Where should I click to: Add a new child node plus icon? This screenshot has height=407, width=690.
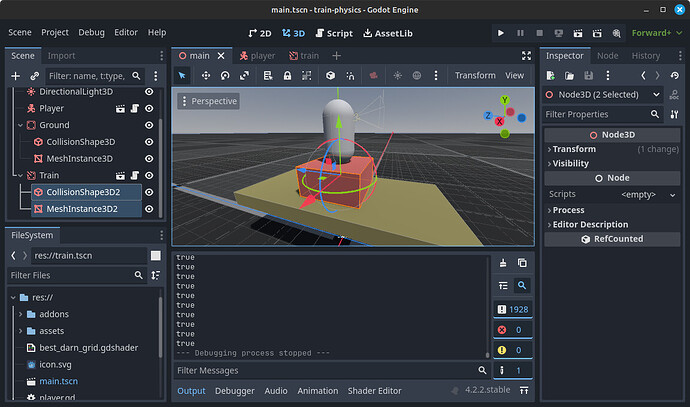15,76
